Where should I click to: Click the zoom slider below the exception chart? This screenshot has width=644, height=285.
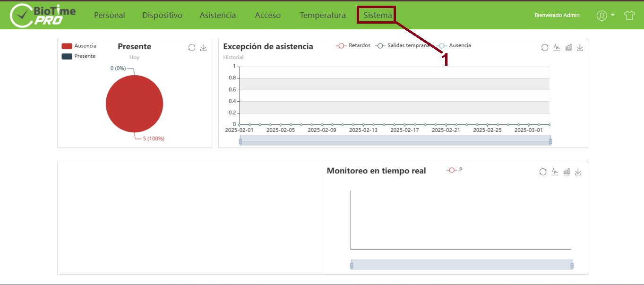pos(395,140)
